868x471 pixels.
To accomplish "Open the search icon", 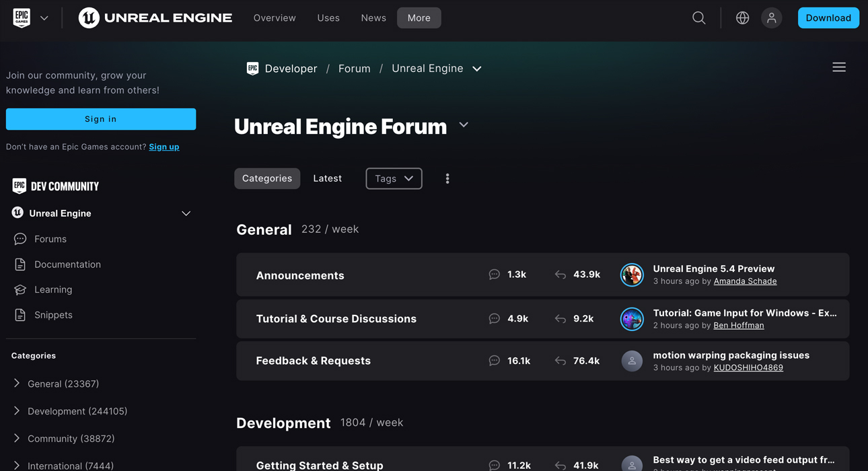I will (x=698, y=17).
